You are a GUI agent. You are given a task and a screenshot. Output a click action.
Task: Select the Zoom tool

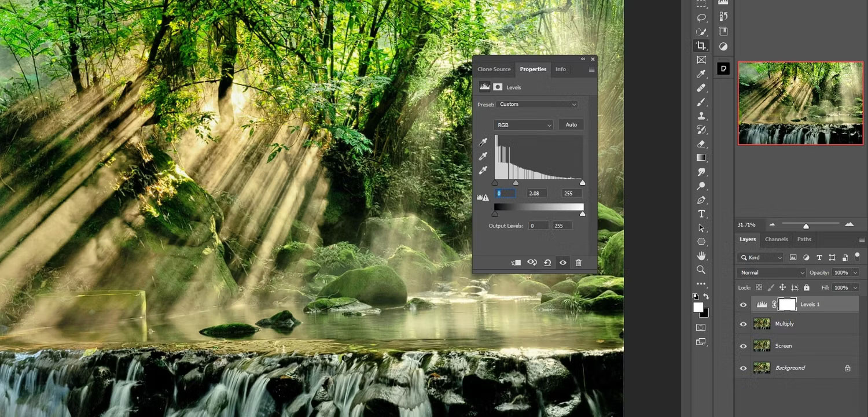(701, 270)
